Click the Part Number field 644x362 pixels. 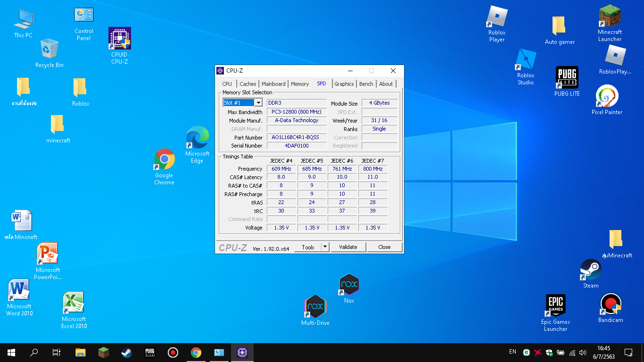click(297, 137)
